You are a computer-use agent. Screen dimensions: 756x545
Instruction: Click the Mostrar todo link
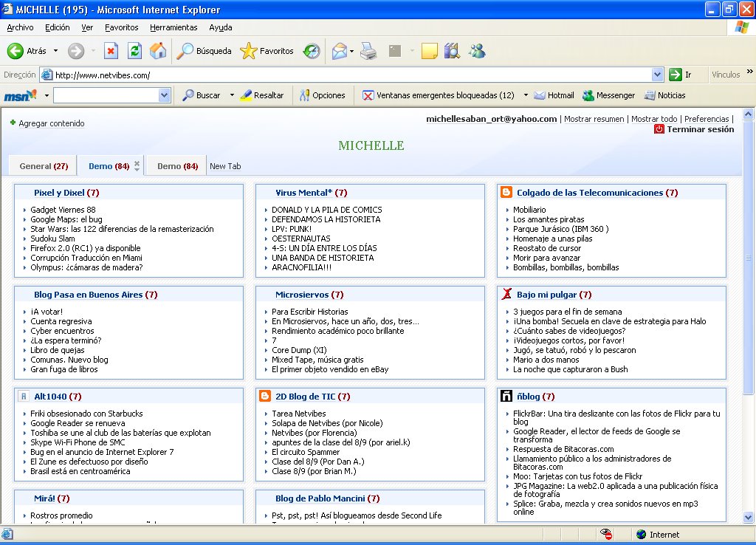[654, 119]
